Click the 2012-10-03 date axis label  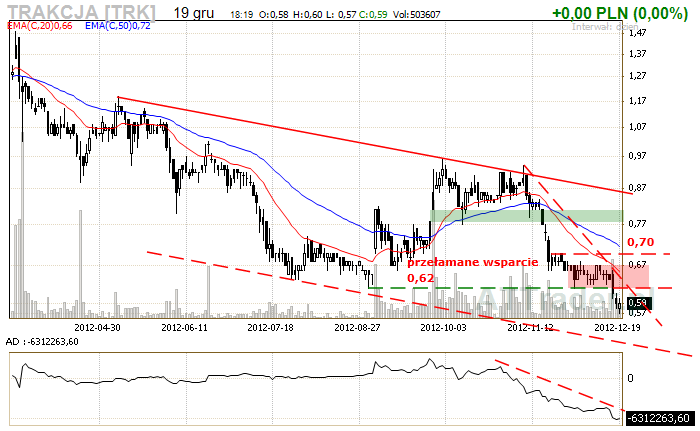click(x=443, y=327)
